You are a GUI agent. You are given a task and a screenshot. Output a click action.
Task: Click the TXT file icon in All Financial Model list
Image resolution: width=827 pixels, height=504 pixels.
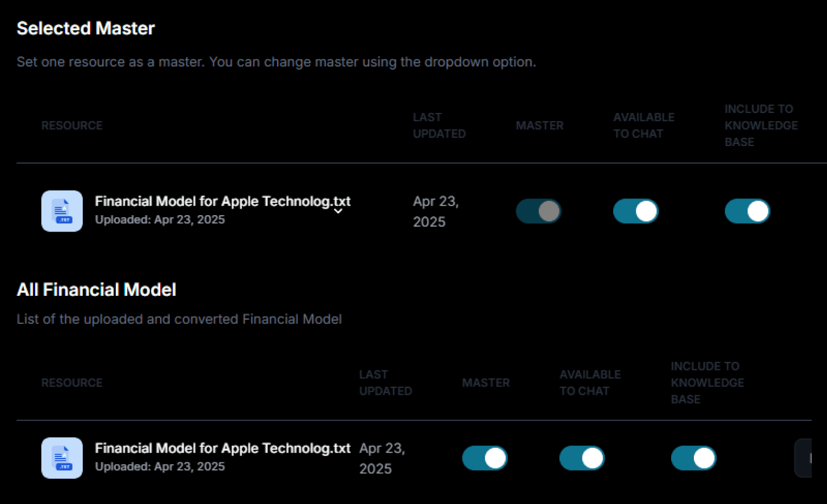(62, 458)
